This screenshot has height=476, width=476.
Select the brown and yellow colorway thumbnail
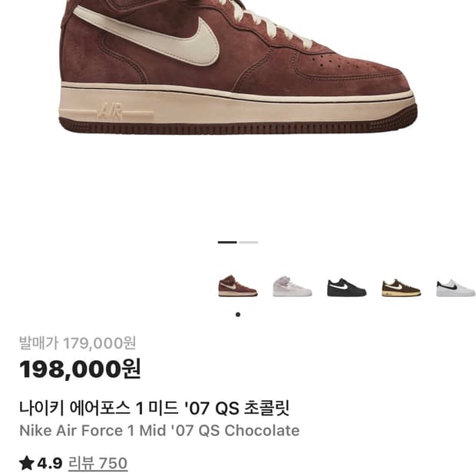(401, 287)
